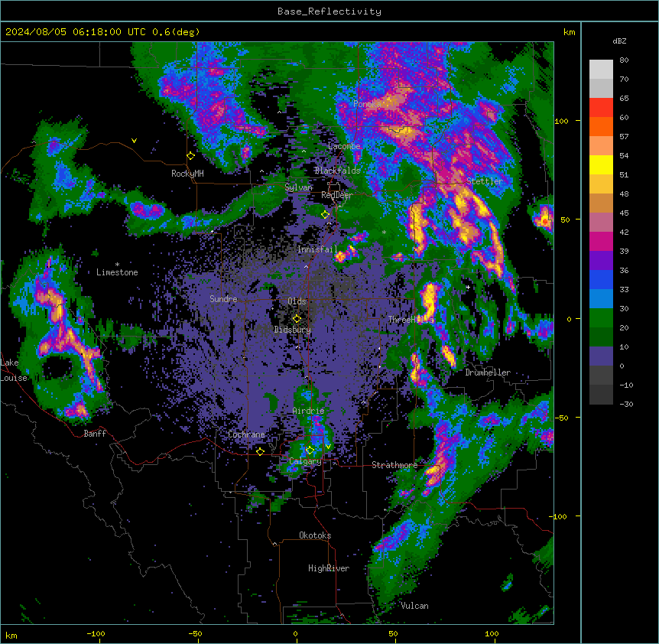The height and width of the screenshot is (644, 659).
Task: Select the green 20-30 dBZ legend swatch
Action: pyautogui.click(x=601, y=318)
